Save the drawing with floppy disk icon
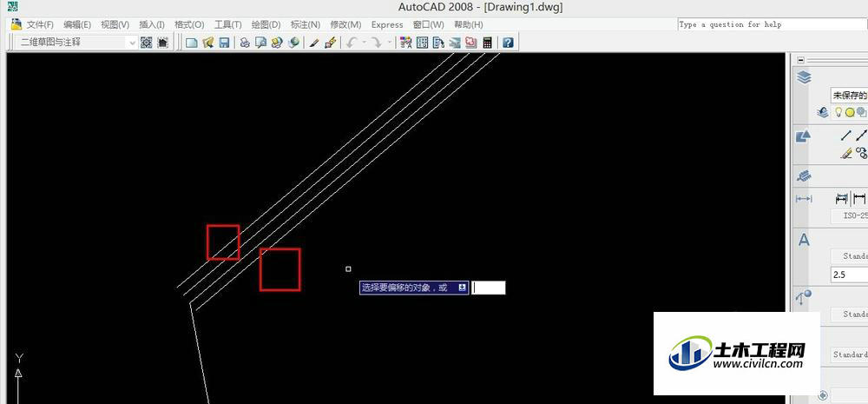The height and width of the screenshot is (404, 868). tap(224, 42)
